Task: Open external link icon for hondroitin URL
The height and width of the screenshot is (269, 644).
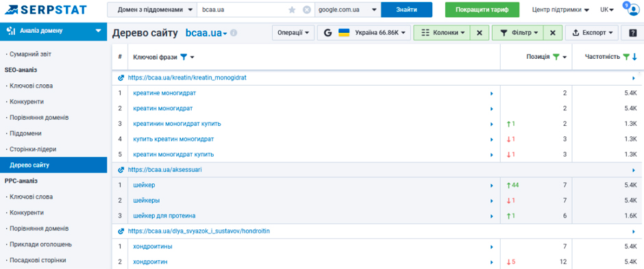Action: (121, 231)
